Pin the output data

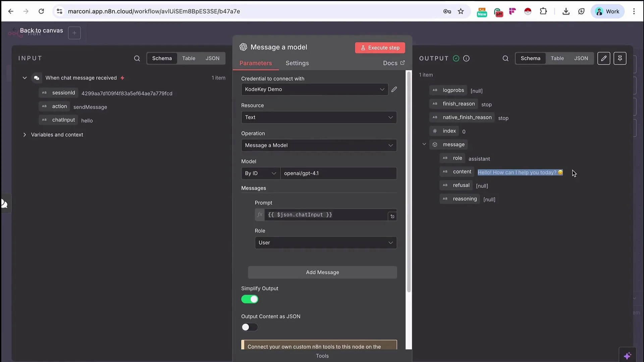pos(620,58)
